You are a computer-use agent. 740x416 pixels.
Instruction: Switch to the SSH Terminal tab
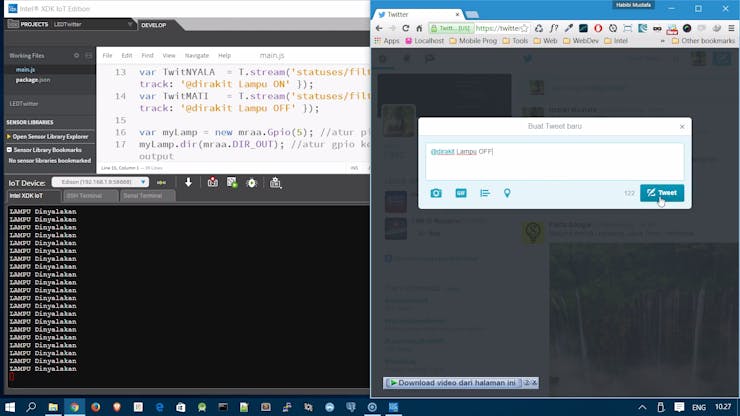pyautogui.click(x=90, y=195)
